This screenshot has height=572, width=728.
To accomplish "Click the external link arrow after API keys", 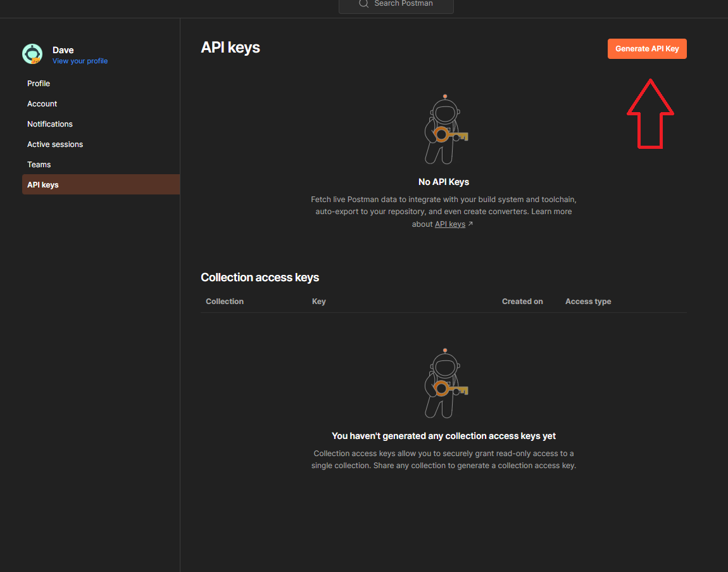I will pos(470,224).
